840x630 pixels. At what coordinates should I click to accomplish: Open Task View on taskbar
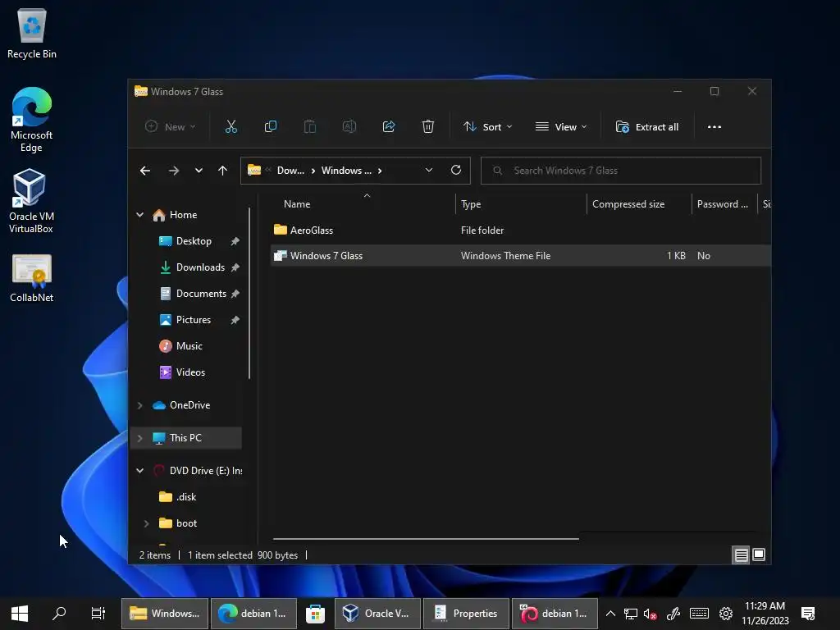pyautogui.click(x=98, y=614)
